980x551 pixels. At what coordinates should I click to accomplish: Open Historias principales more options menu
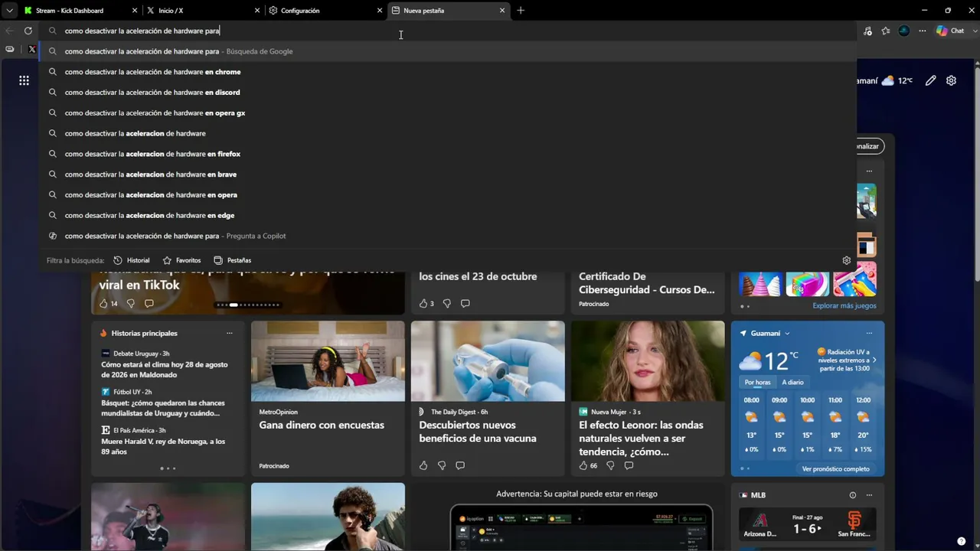(x=229, y=333)
